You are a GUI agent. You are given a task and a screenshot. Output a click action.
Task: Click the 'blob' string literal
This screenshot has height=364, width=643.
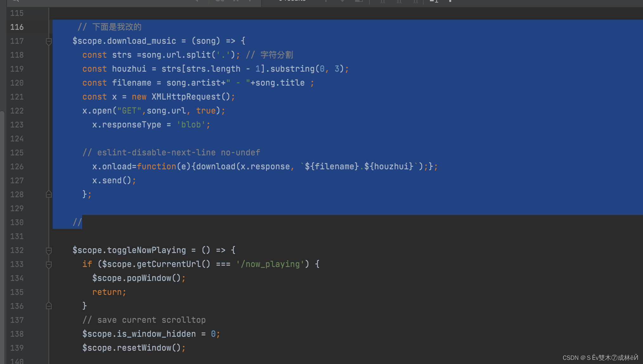tap(191, 125)
